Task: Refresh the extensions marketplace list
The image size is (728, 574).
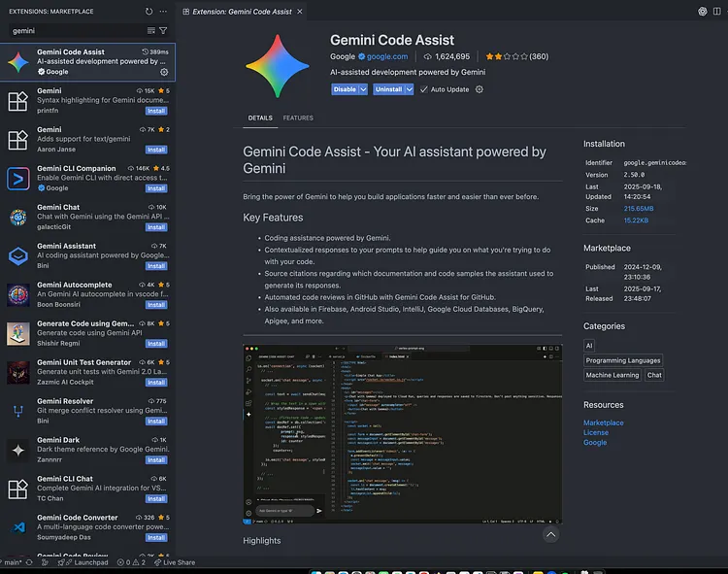Action: 149,11
